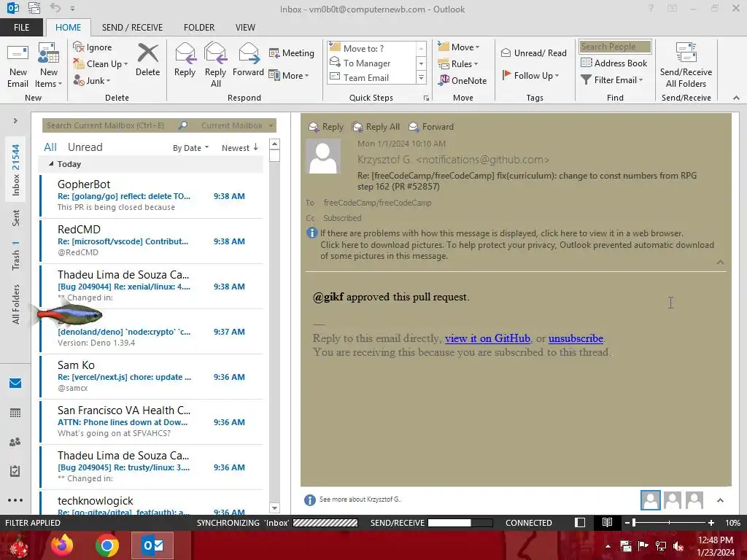Viewport: 747px width, 560px height.
Task: Open the By Date arrangement dropdown
Action: [x=190, y=148]
